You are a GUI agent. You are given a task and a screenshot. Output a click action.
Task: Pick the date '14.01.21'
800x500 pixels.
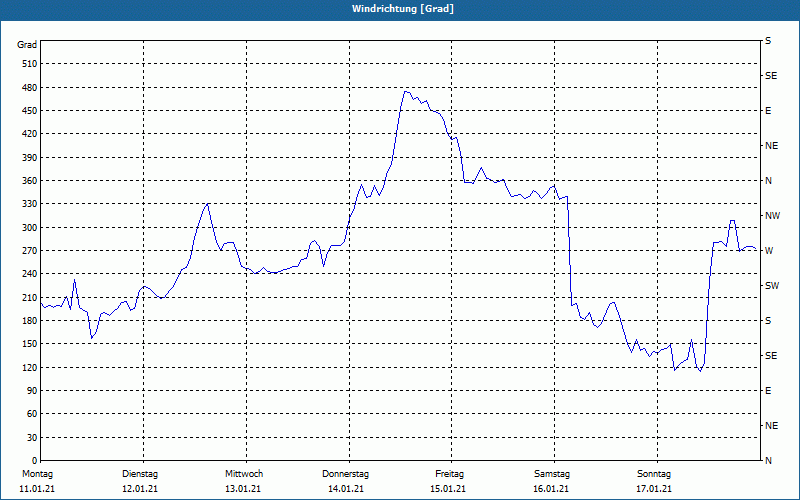(346, 489)
